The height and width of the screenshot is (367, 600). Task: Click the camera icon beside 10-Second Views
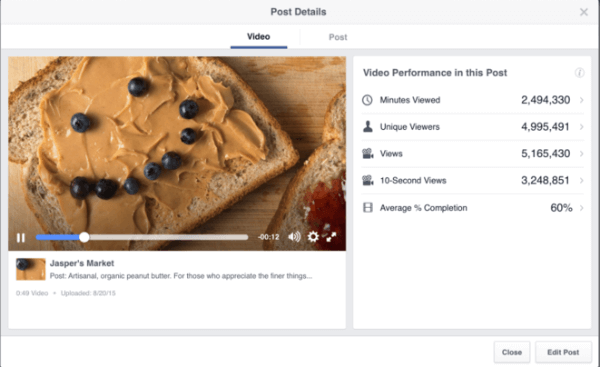(x=368, y=181)
